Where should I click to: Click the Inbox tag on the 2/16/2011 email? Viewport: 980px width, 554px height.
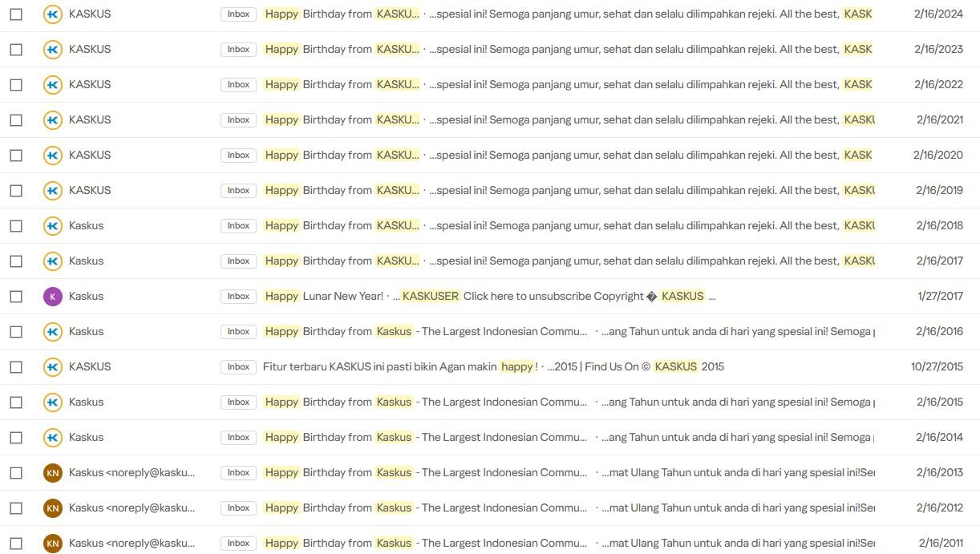coord(238,543)
